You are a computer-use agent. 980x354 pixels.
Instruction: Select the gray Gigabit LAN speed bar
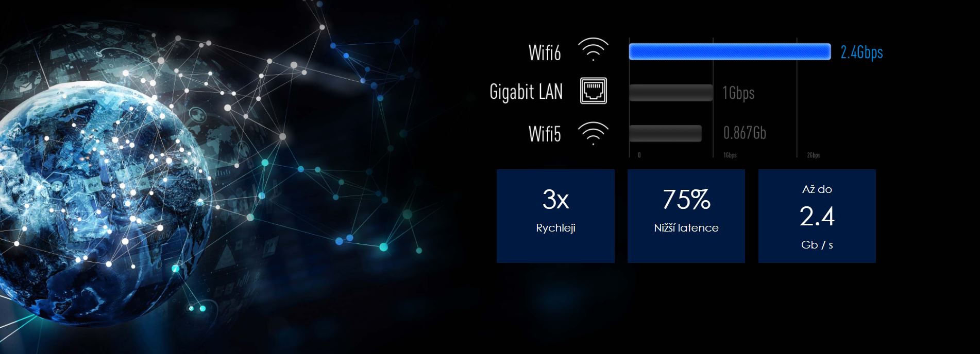(x=670, y=93)
